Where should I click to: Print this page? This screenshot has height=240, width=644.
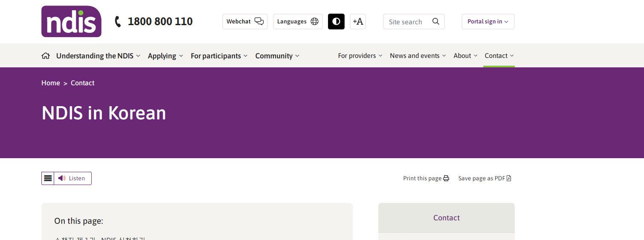(426, 178)
